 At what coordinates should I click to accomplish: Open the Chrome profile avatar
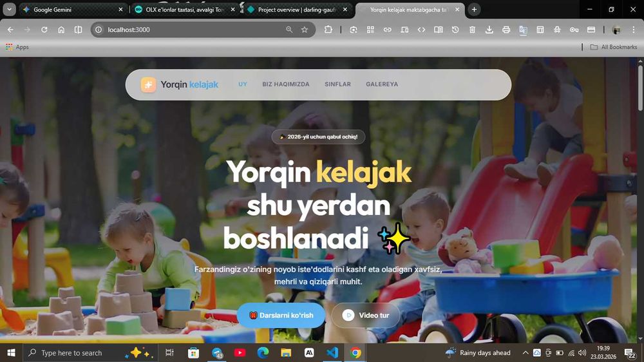(x=616, y=30)
